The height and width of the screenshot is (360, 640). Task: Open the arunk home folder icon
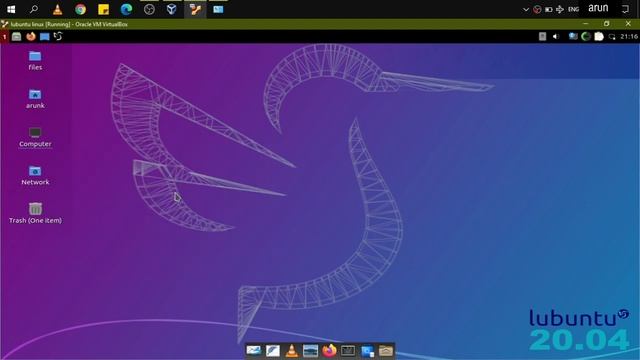pos(35,98)
